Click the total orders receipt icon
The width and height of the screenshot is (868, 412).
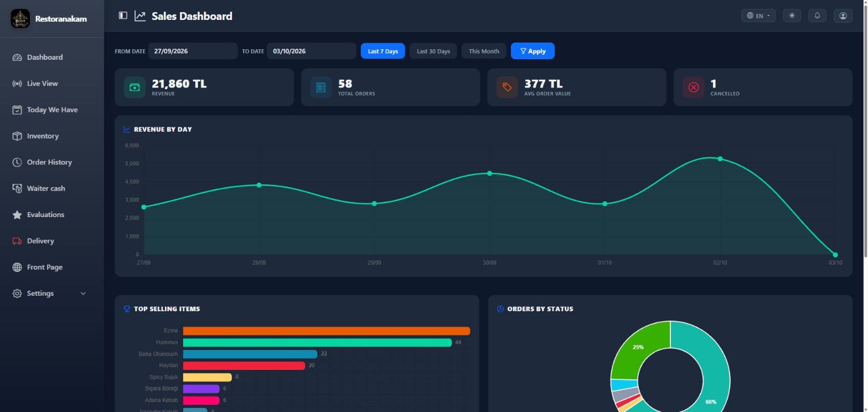(321, 87)
